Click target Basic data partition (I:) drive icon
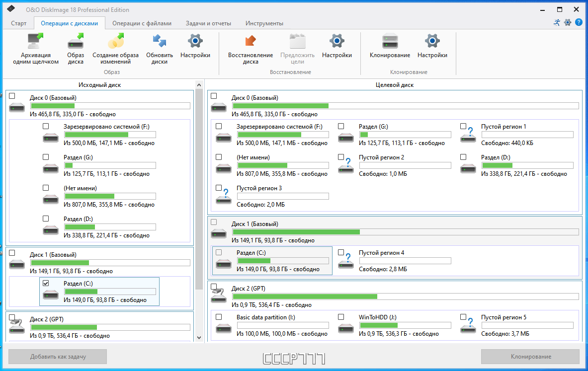The image size is (588, 371). click(x=224, y=328)
